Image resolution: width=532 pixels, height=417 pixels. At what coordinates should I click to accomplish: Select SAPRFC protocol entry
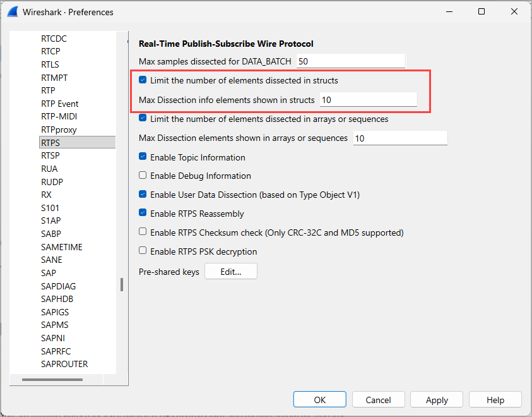point(56,351)
